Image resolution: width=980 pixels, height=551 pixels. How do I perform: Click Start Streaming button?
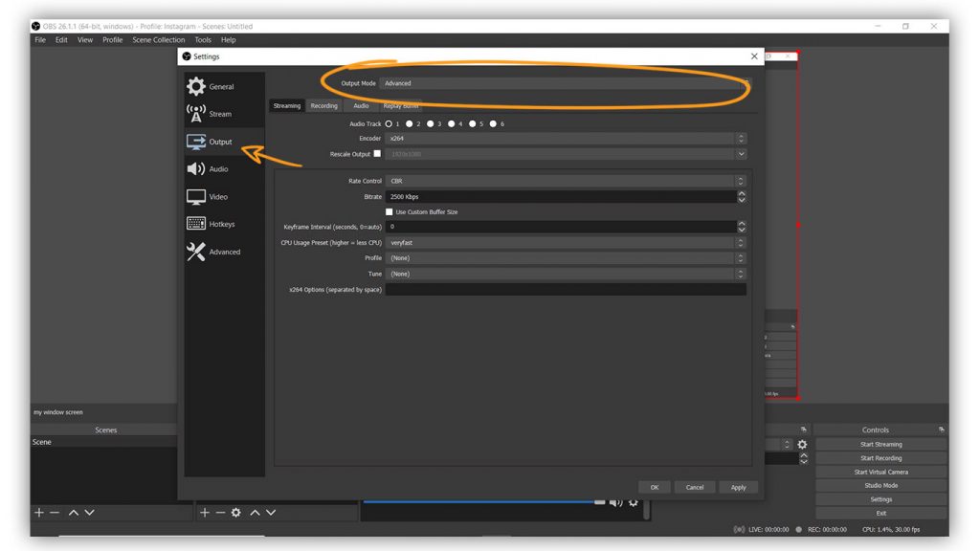coord(880,444)
